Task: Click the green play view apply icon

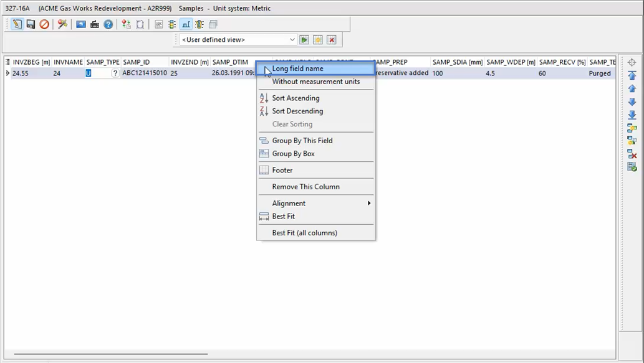Action: pos(304,40)
